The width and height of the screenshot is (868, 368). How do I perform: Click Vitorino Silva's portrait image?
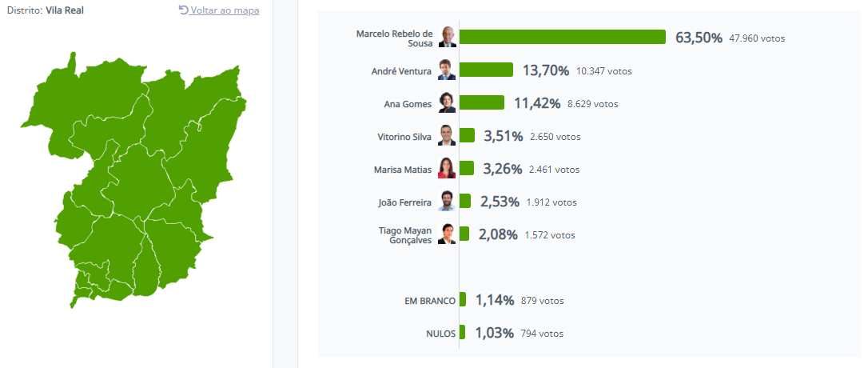[447, 136]
